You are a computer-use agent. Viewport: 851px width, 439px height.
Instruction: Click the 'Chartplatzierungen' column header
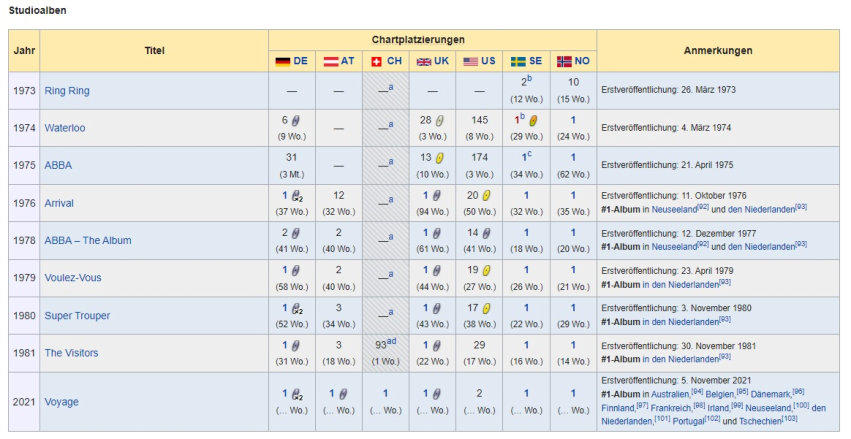418,40
